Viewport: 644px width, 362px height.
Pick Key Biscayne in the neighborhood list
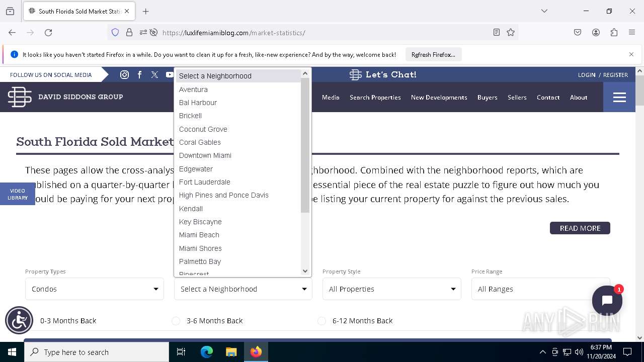click(x=237, y=222)
